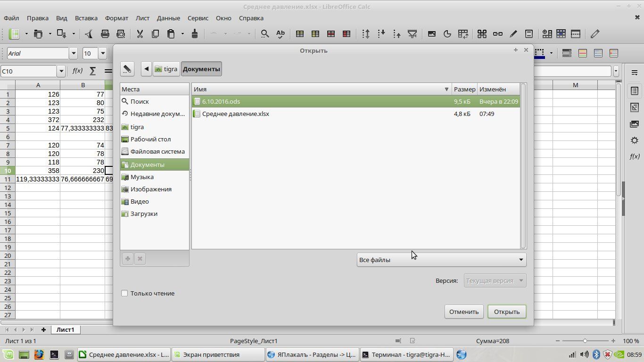This screenshot has height=362, width=644.
Task: Expand the formula bar dropdown arrow
Action: pos(616,71)
